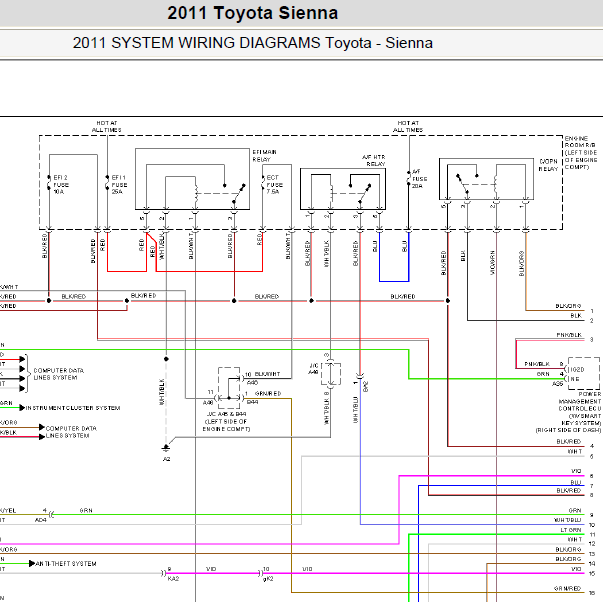Viewport: 603px width, 602px height.
Task: Click the A/F FUSE 20A label
Action: 420,178
